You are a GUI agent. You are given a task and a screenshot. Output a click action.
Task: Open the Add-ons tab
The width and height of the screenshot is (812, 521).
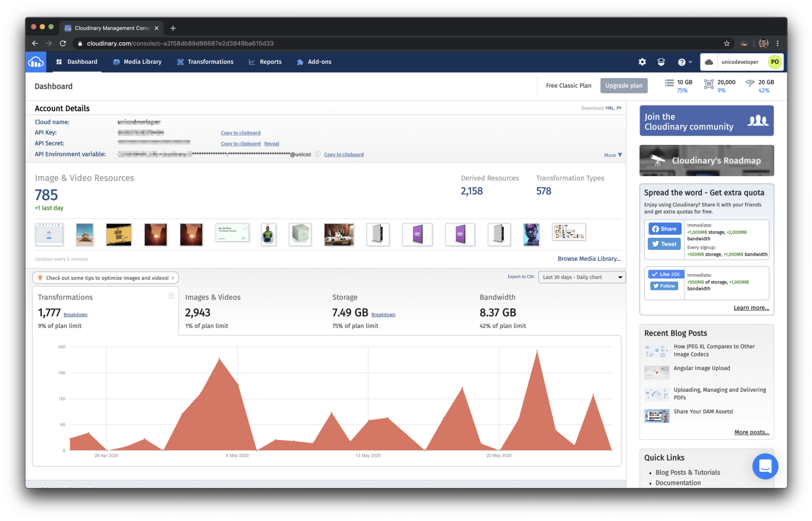[x=314, y=62]
